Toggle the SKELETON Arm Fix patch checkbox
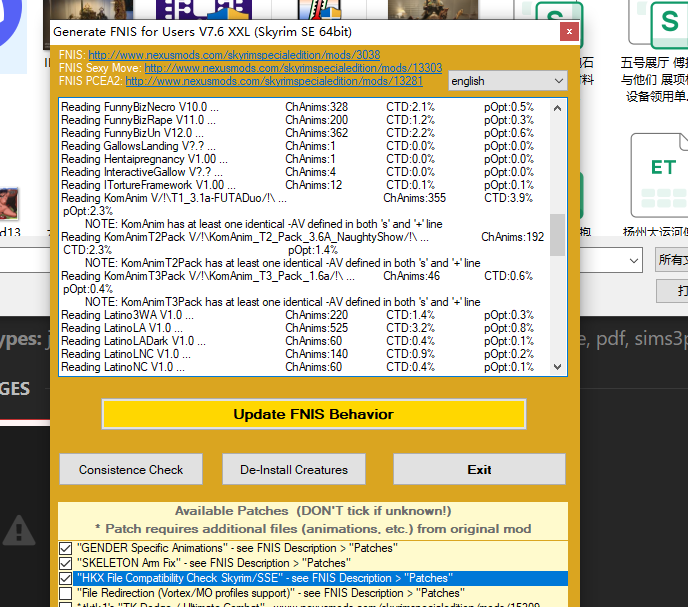Viewport: 688px width, 607px height. pyautogui.click(x=66, y=563)
